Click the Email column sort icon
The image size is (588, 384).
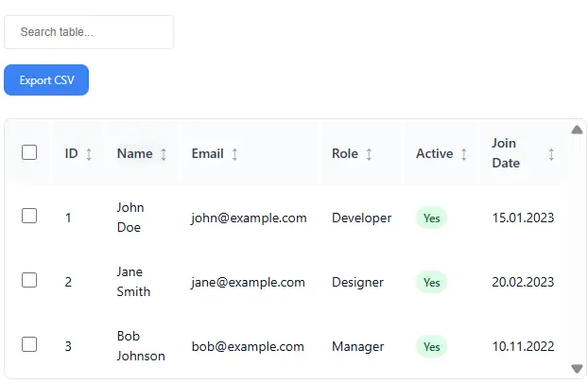[x=234, y=154]
